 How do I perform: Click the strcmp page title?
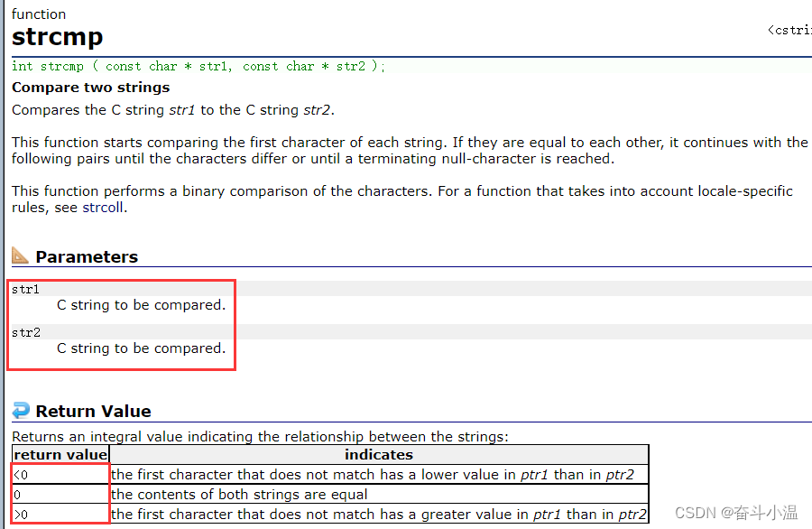point(58,37)
